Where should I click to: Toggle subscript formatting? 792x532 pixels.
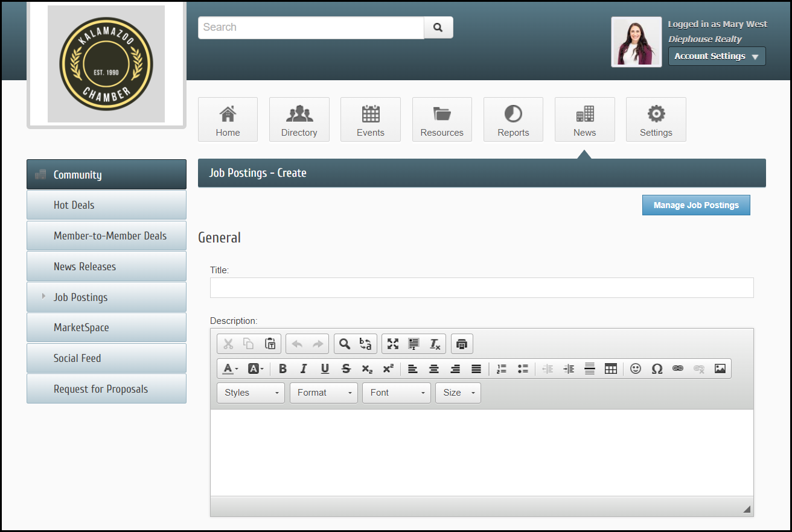(x=367, y=369)
